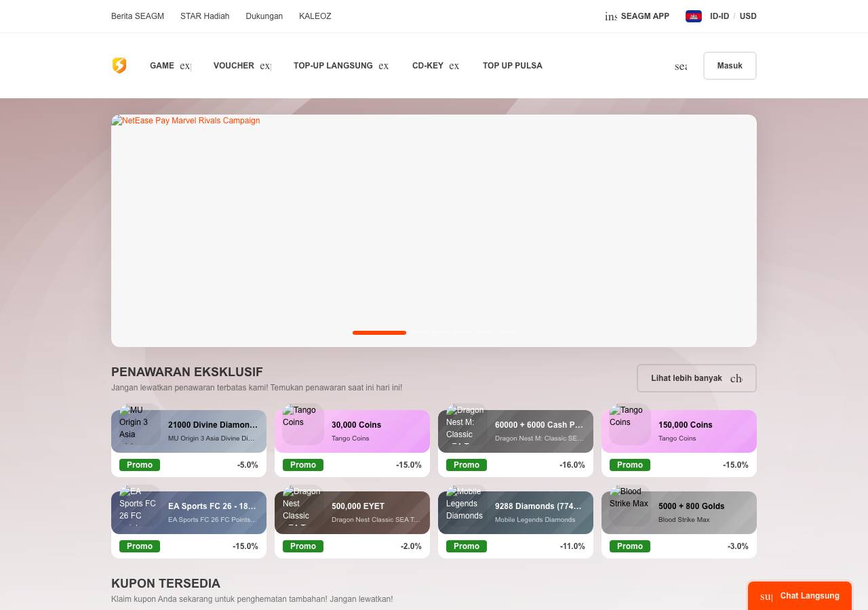
Task: Click the -11.0% discount value
Action: (572, 546)
